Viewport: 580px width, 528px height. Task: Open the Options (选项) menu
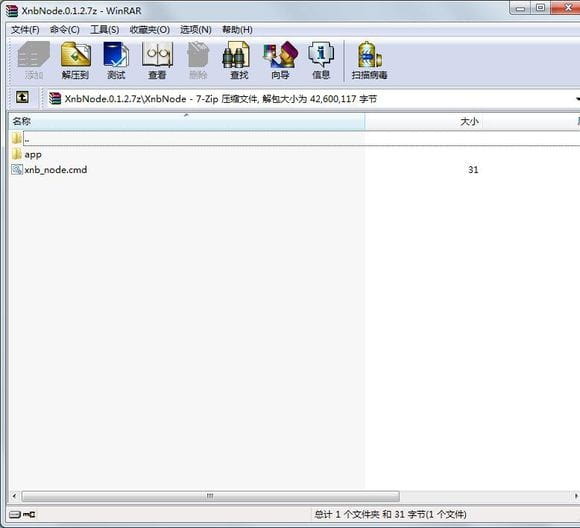point(196,30)
